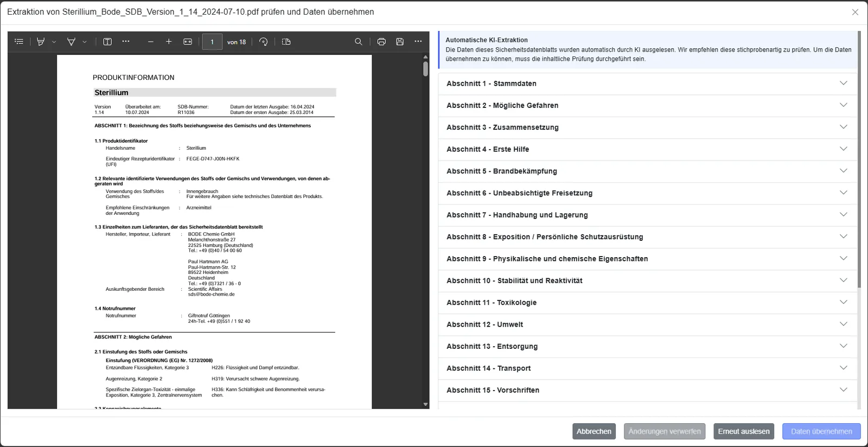This screenshot has height=447, width=868.
Task: Click Paul Hartmann AG text in PDF
Action: (x=208, y=261)
